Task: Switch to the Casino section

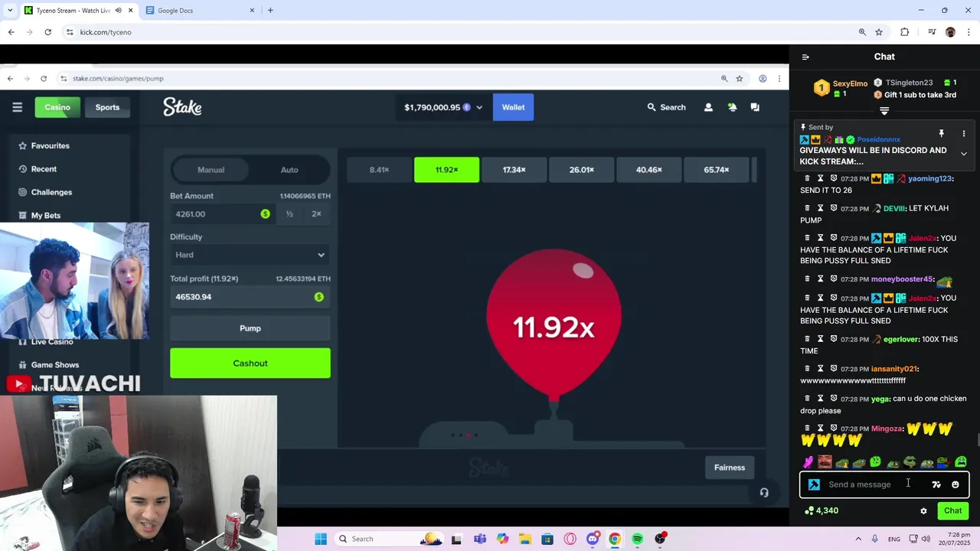Action: (57, 107)
